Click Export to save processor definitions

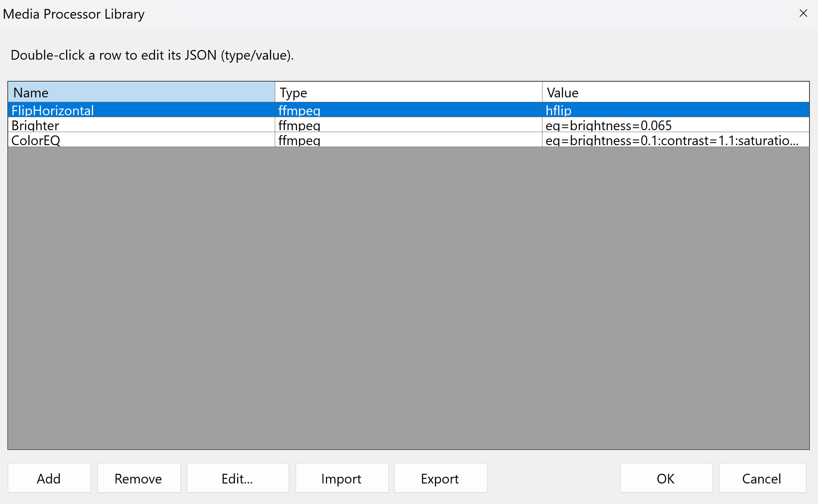click(440, 478)
